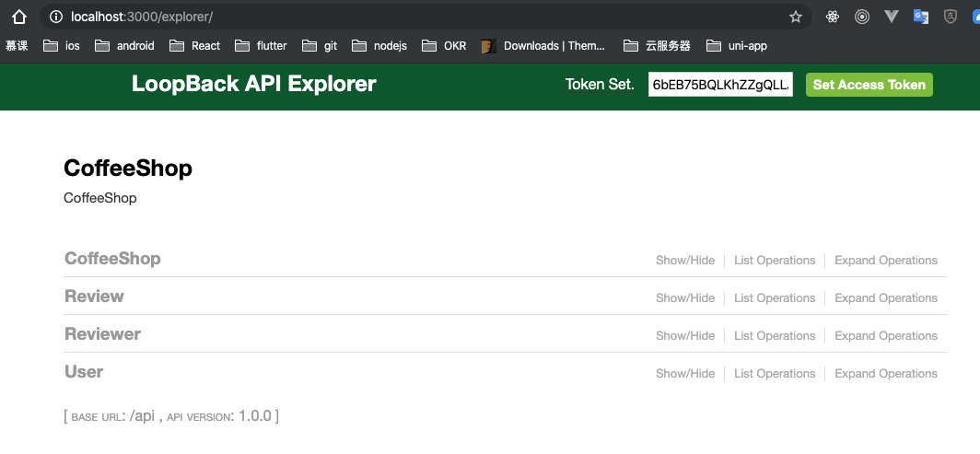
Task: Click the CoffeeShop description under the title
Action: tap(100, 198)
